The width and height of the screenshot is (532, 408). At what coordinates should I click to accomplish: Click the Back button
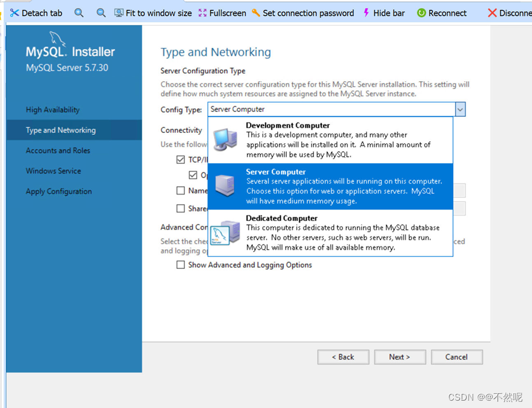point(343,357)
